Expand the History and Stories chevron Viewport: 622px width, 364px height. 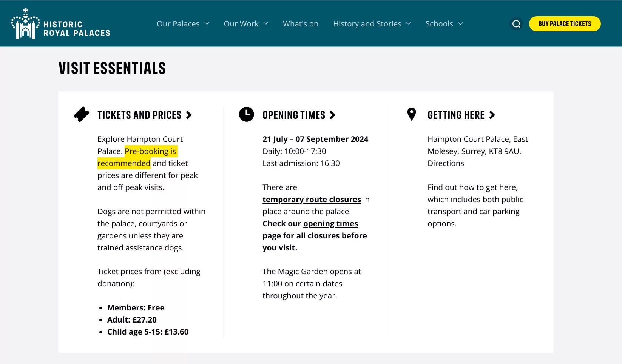pyautogui.click(x=409, y=23)
